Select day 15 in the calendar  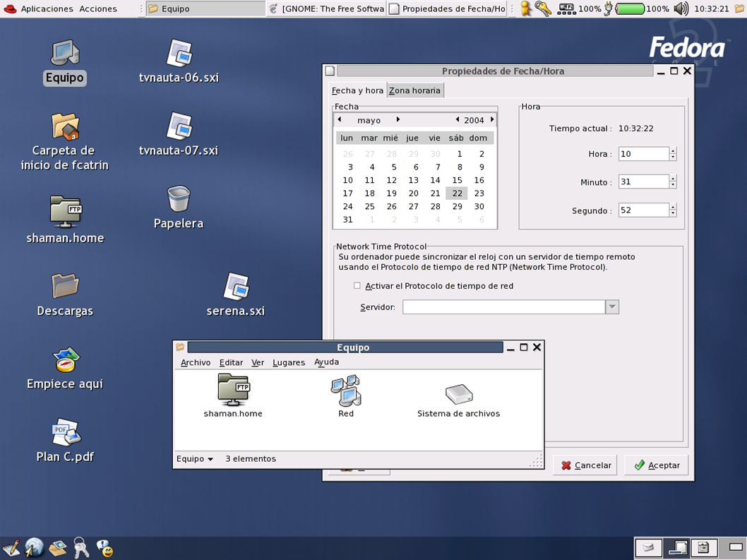coord(457,180)
